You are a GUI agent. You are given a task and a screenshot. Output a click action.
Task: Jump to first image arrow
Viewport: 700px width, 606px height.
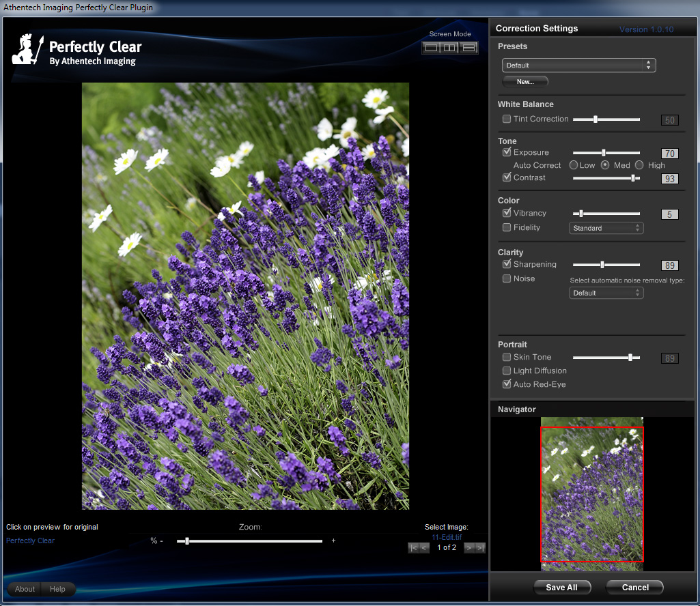click(413, 547)
